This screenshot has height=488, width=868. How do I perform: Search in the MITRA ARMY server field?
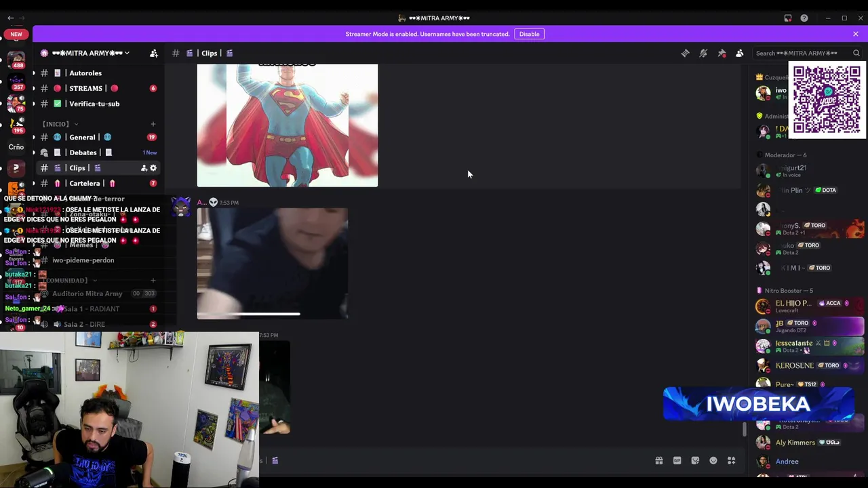click(x=808, y=53)
